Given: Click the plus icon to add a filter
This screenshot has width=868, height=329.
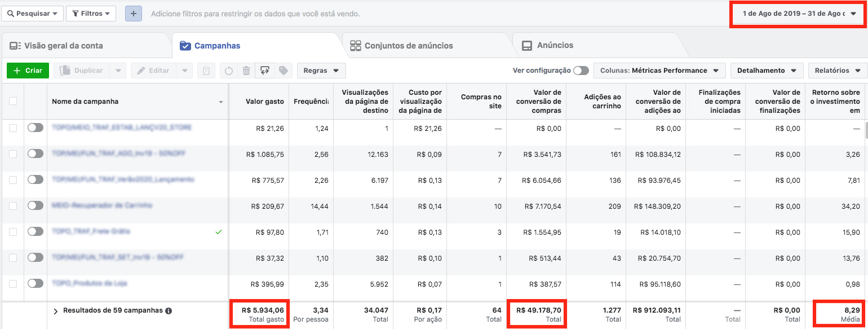Looking at the screenshot, I should [x=134, y=14].
